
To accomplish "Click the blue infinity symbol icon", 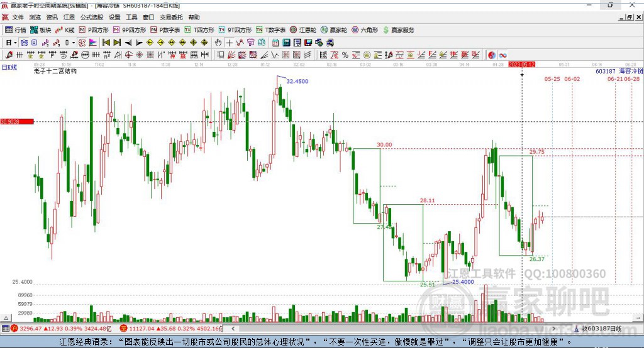I will tap(502, 55).
